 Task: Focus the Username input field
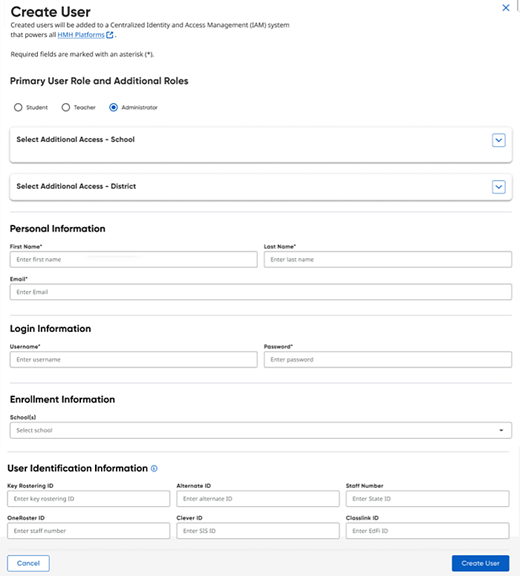[x=134, y=360]
